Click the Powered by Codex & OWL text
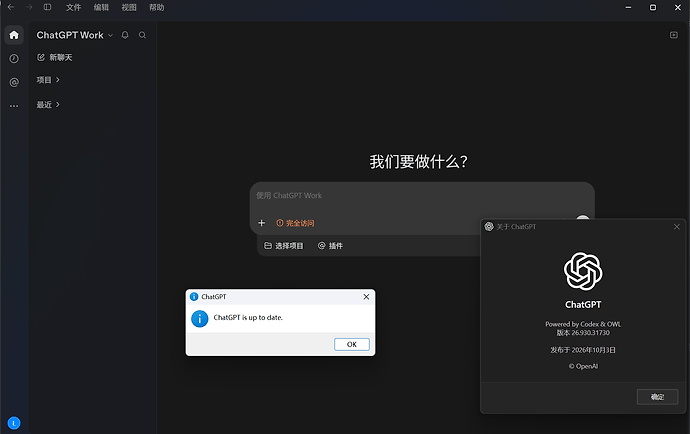The height and width of the screenshot is (434, 690). [x=583, y=324]
